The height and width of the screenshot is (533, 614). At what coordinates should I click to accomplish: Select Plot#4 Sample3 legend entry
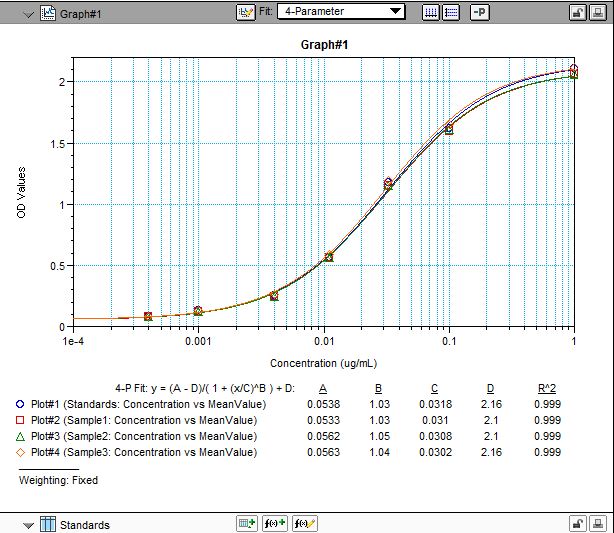(144, 452)
